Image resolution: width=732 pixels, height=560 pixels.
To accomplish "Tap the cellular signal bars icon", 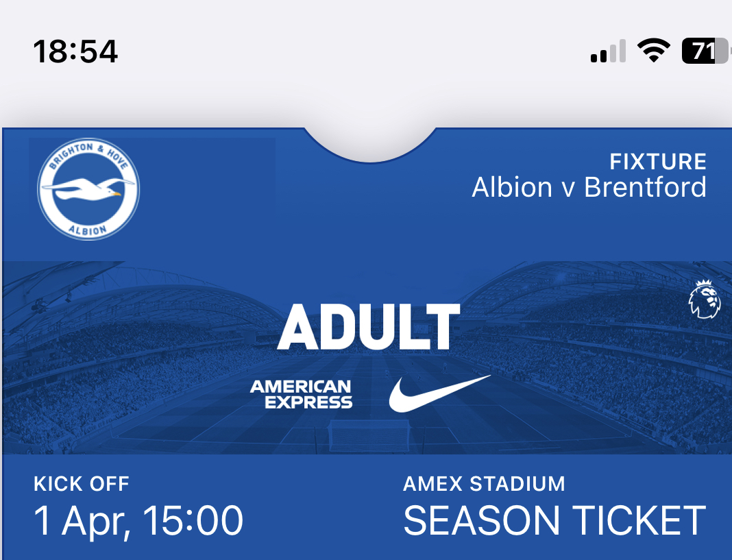I will pos(608,51).
